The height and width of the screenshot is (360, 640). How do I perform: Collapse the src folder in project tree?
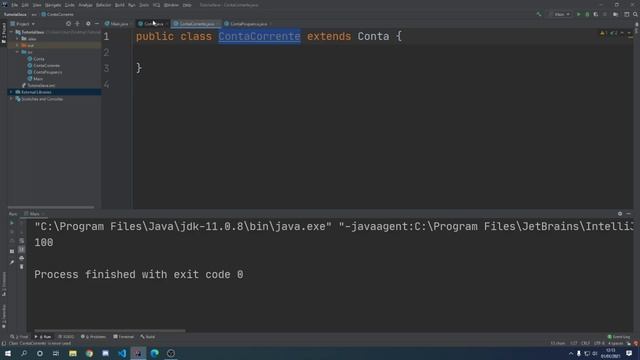pos(18,52)
